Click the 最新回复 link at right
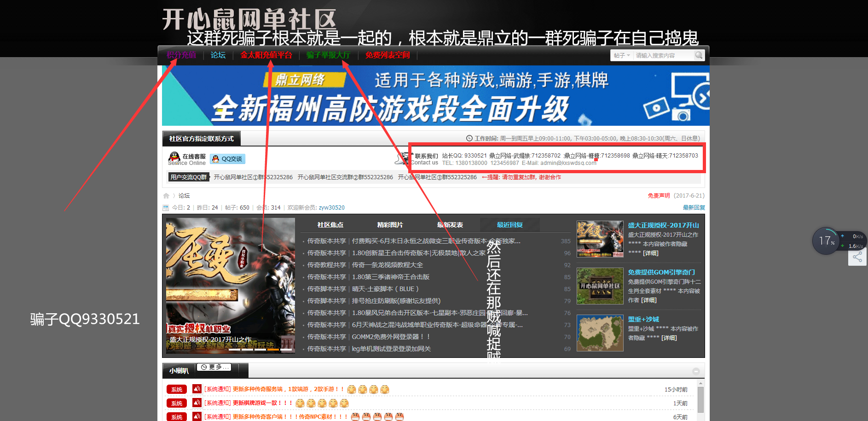Image resolution: width=868 pixels, height=421 pixels. [x=694, y=208]
